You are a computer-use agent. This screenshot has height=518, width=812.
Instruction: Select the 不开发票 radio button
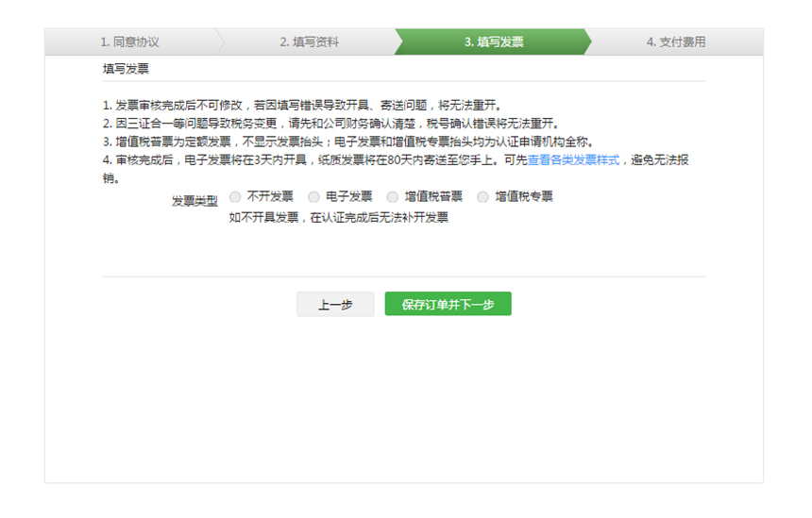point(235,197)
